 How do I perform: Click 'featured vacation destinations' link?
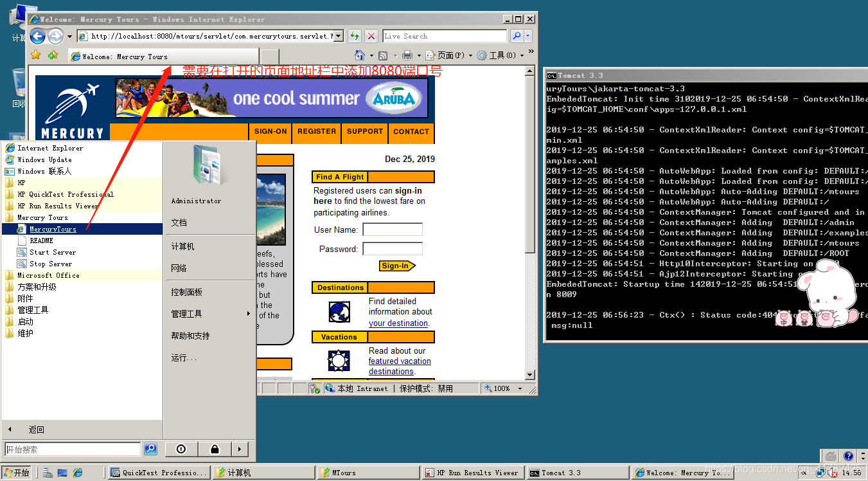[x=400, y=367]
